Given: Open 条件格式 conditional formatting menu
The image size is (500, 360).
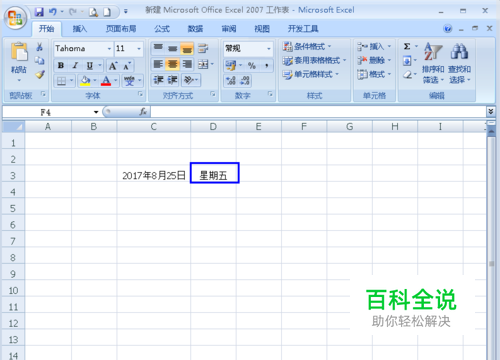Looking at the screenshot, I should tap(307, 46).
